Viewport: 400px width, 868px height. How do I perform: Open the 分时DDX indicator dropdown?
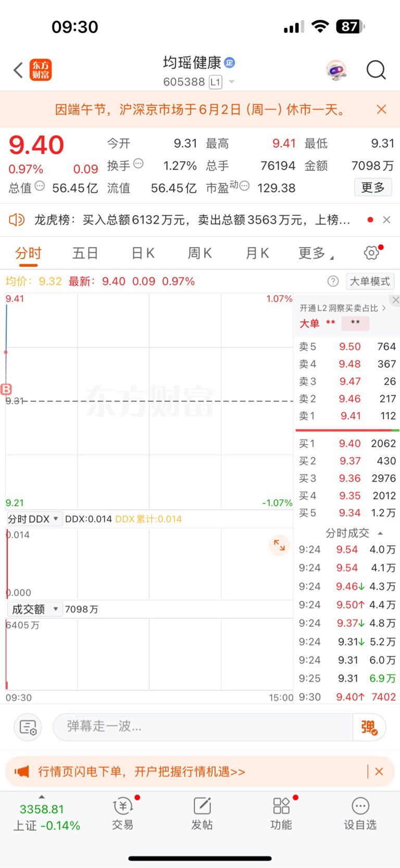pos(34,519)
